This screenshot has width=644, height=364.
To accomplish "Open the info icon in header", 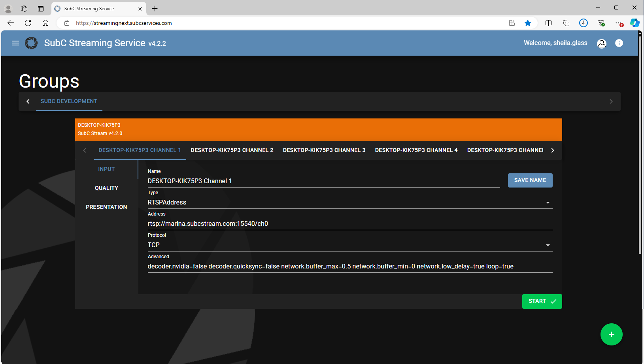I will click(x=619, y=43).
